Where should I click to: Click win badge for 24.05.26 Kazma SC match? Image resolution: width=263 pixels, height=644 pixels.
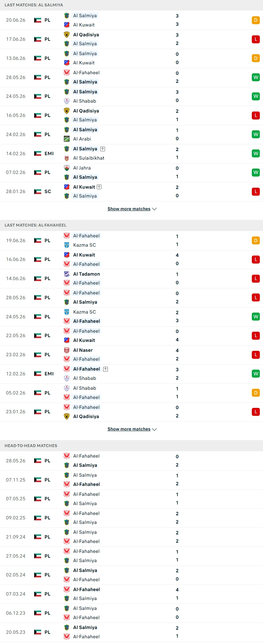[x=256, y=317]
